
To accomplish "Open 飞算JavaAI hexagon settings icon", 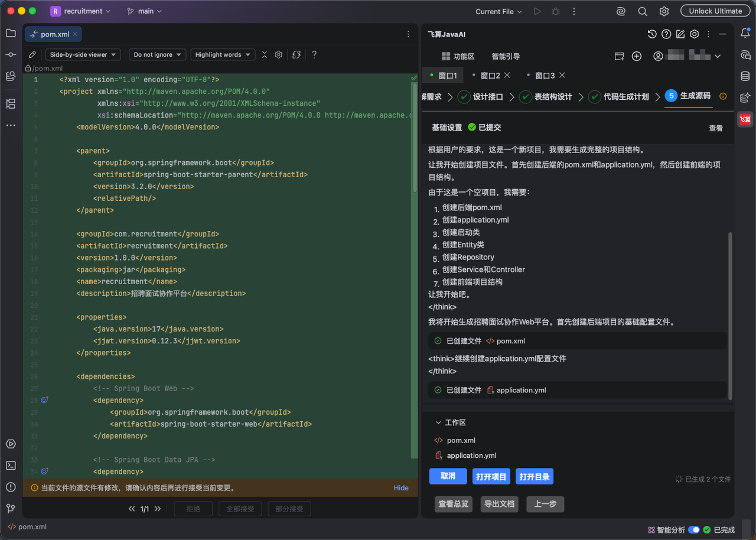I will [x=695, y=34].
